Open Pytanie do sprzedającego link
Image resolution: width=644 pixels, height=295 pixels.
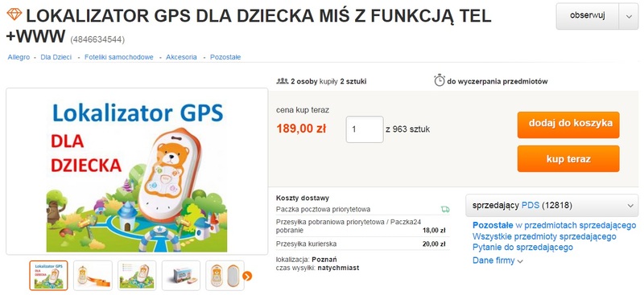(x=522, y=247)
